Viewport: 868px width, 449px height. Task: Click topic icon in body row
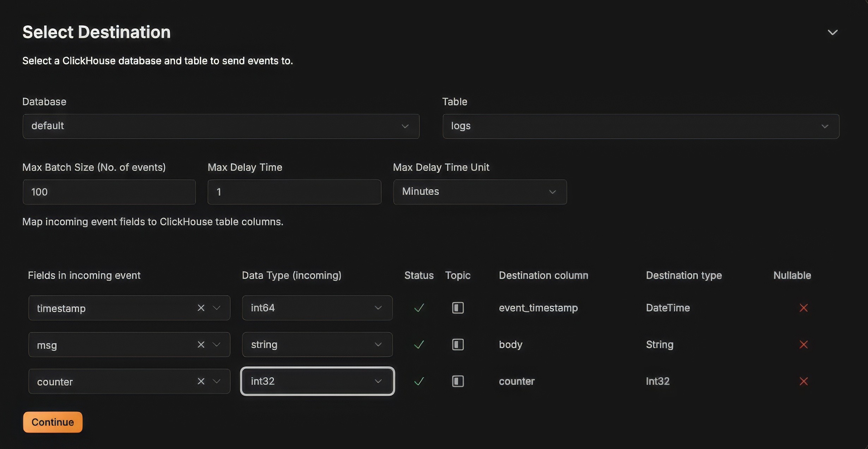tap(458, 345)
